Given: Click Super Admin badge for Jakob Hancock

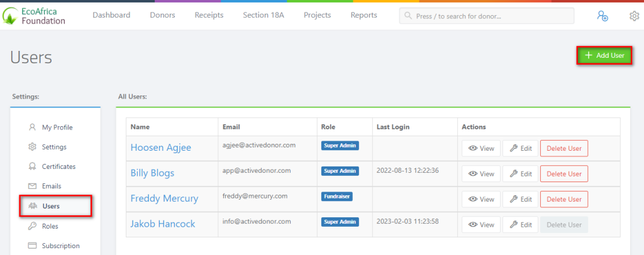Looking at the screenshot, I should (340, 222).
